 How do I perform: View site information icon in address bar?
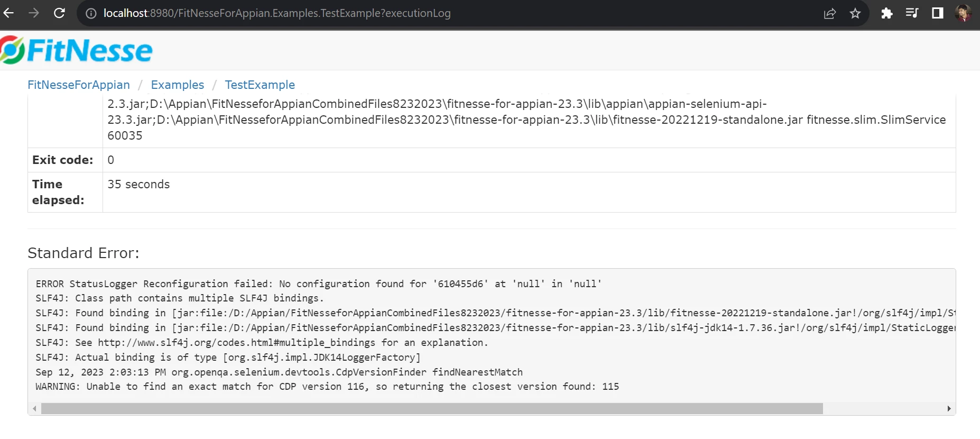[91, 13]
